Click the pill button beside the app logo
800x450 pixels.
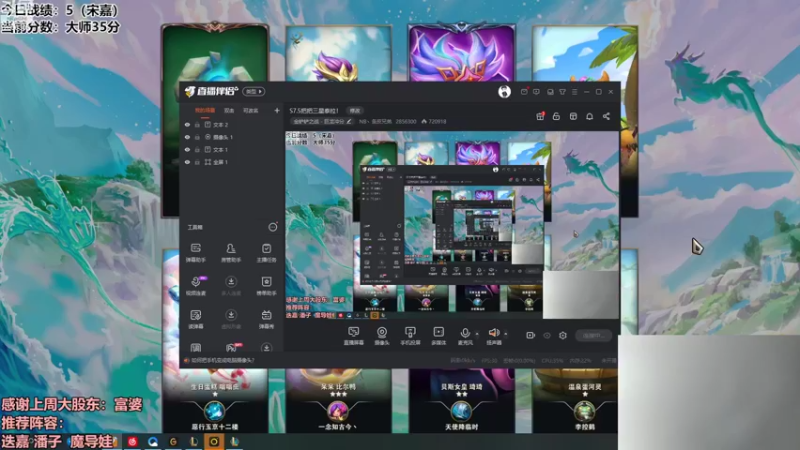[254, 91]
